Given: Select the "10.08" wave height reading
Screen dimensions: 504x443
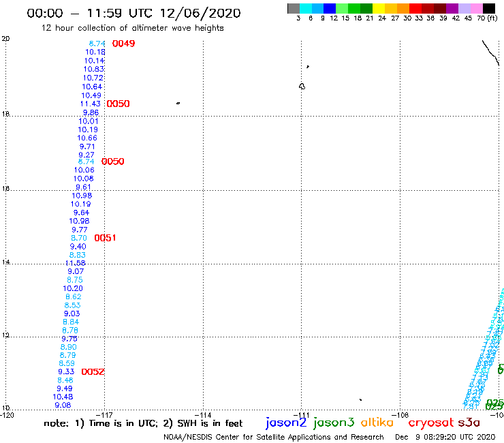Looking at the screenshot, I should tap(84, 179).
